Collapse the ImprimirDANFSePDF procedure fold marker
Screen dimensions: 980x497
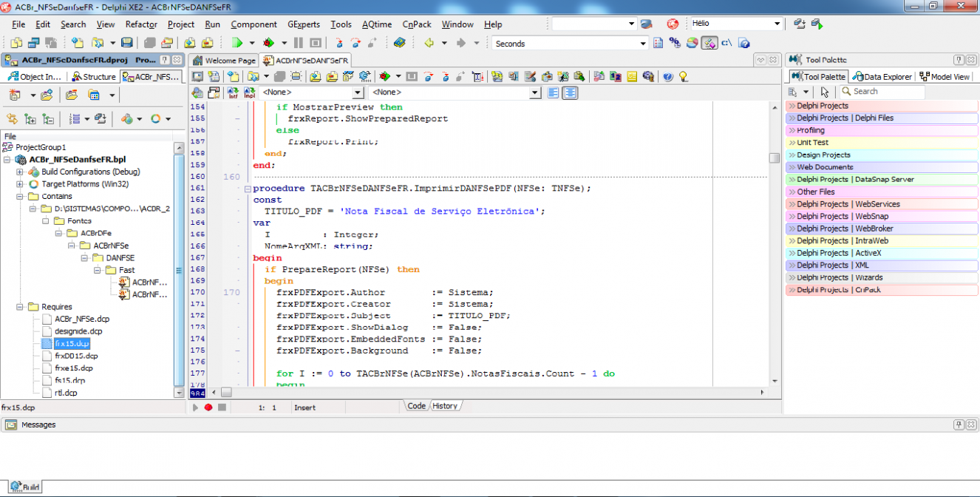click(x=247, y=189)
